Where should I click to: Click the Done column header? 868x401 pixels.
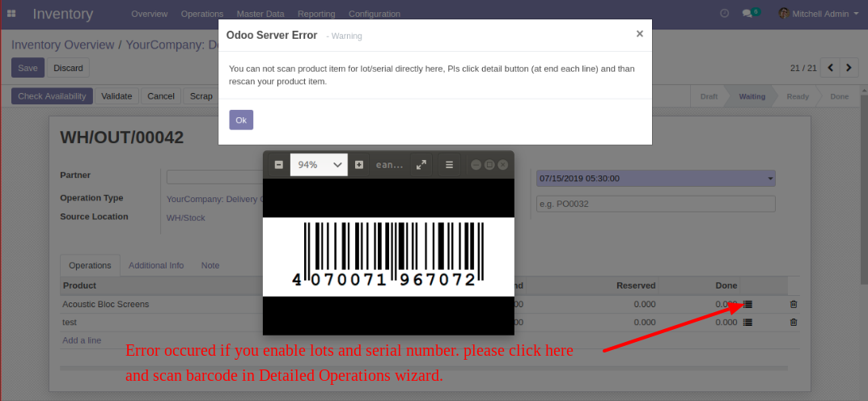click(726, 285)
